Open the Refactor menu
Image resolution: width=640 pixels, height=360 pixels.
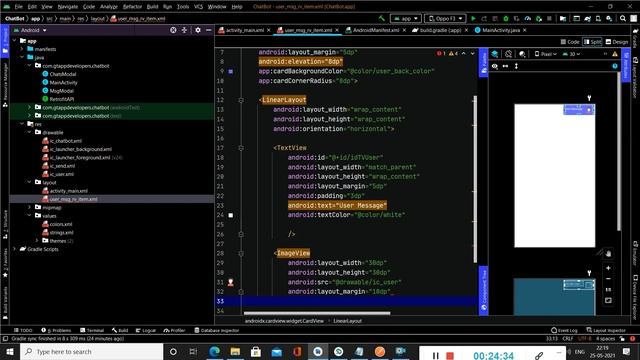point(132,7)
